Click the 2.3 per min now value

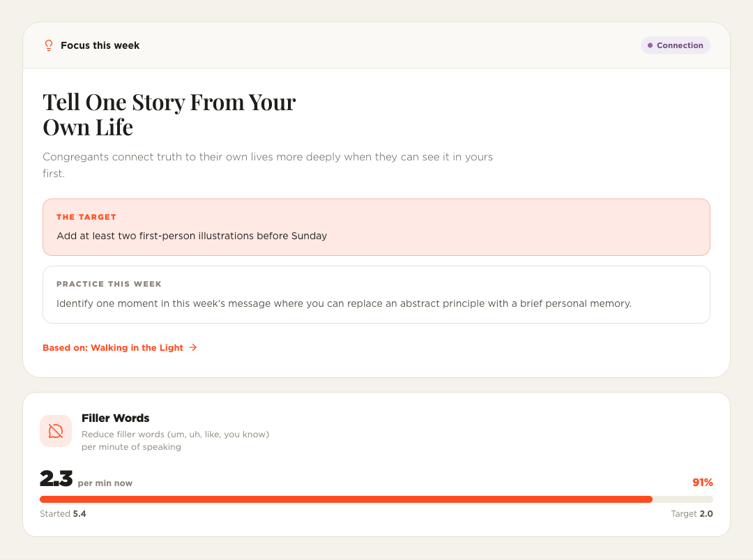click(x=86, y=479)
